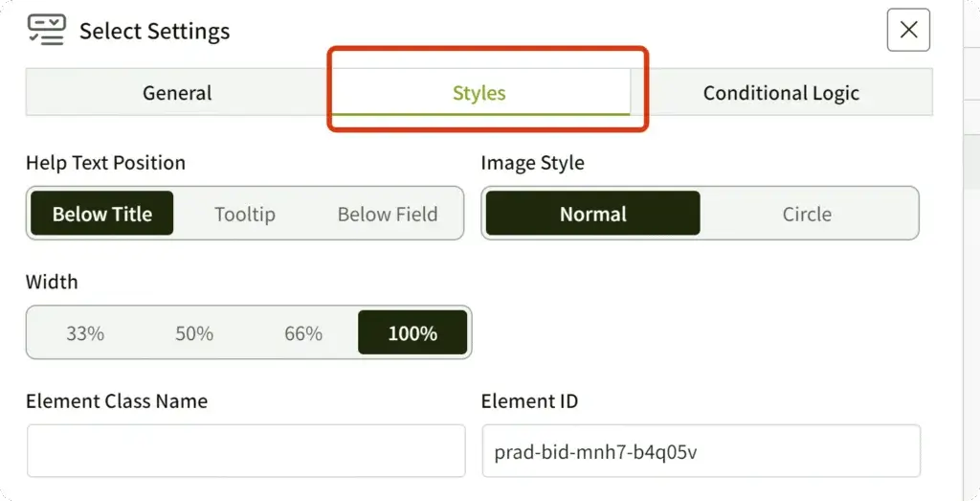Click the Select Settings title text
The image size is (980, 501).
click(154, 31)
